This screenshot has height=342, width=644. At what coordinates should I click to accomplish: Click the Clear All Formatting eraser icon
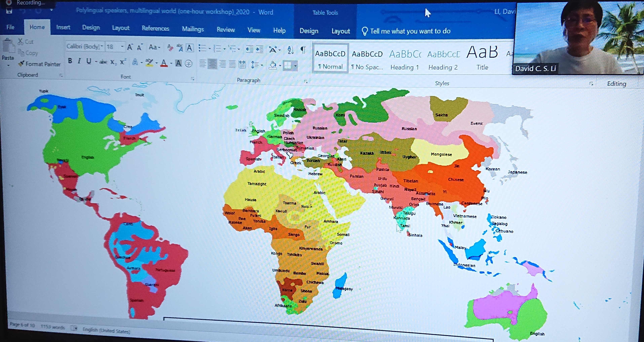point(170,47)
